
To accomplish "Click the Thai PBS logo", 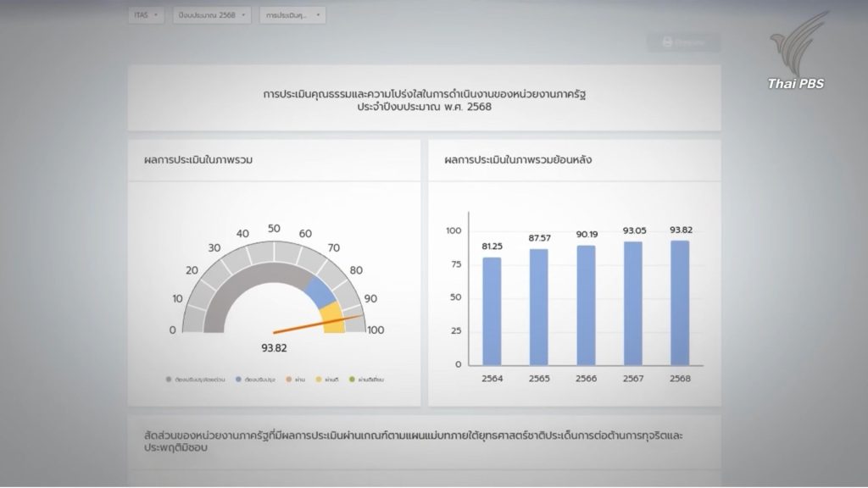I will pos(797,61).
